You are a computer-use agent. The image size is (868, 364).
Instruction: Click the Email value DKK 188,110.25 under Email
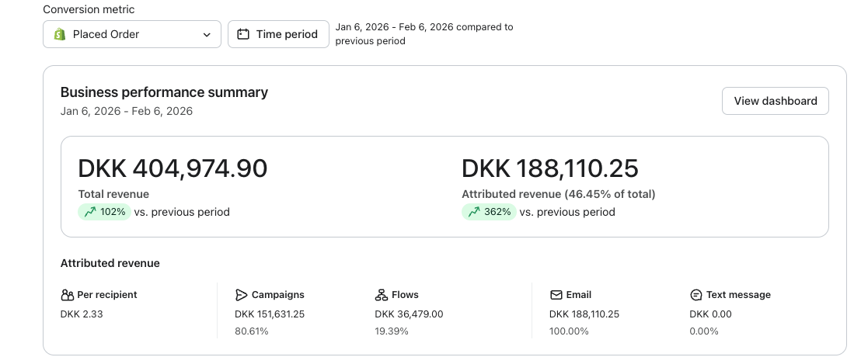coord(584,314)
